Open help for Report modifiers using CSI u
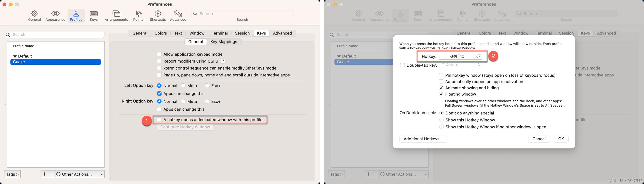 223,61
